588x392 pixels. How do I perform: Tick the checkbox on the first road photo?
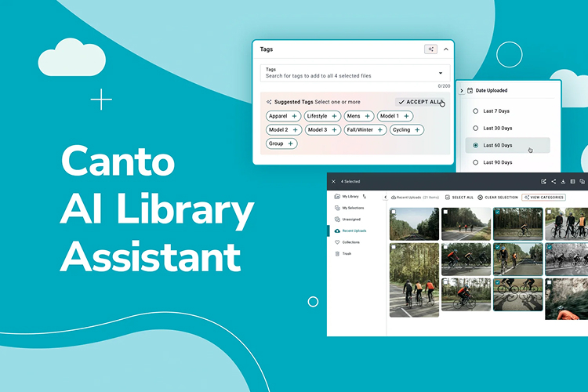394,212
